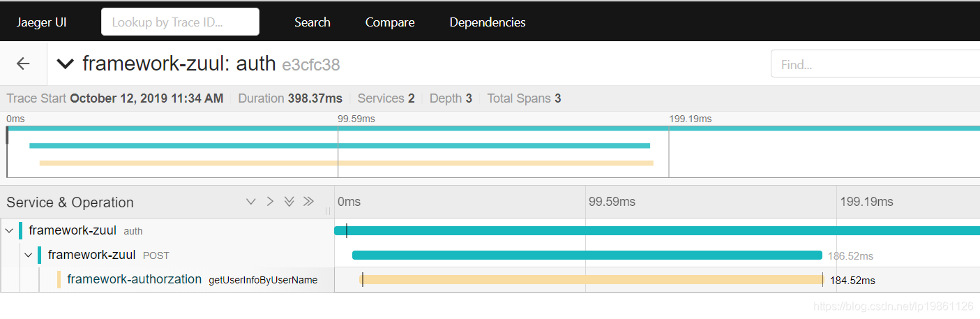This screenshot has width=980, height=319.
Task: Click the Find search field
Action: pyautogui.click(x=875, y=64)
